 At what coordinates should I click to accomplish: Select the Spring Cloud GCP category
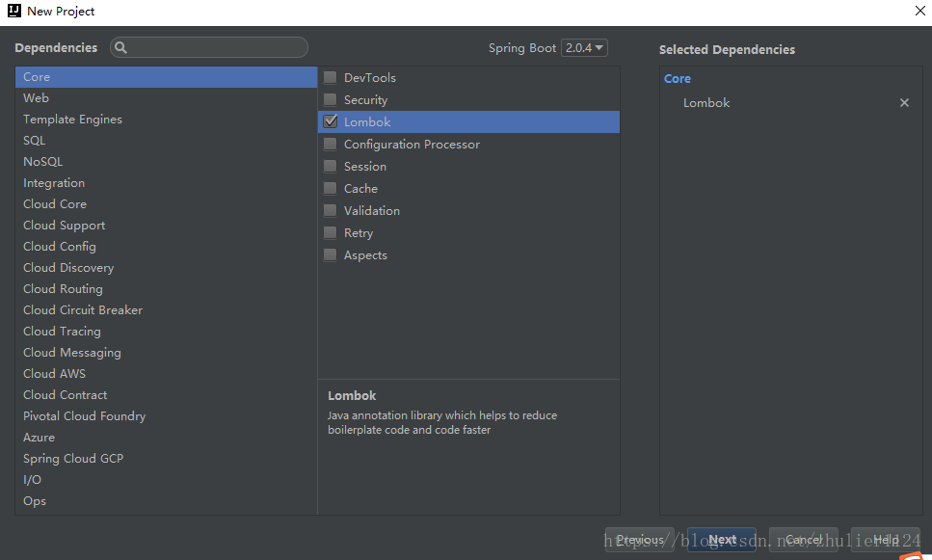(x=167, y=459)
